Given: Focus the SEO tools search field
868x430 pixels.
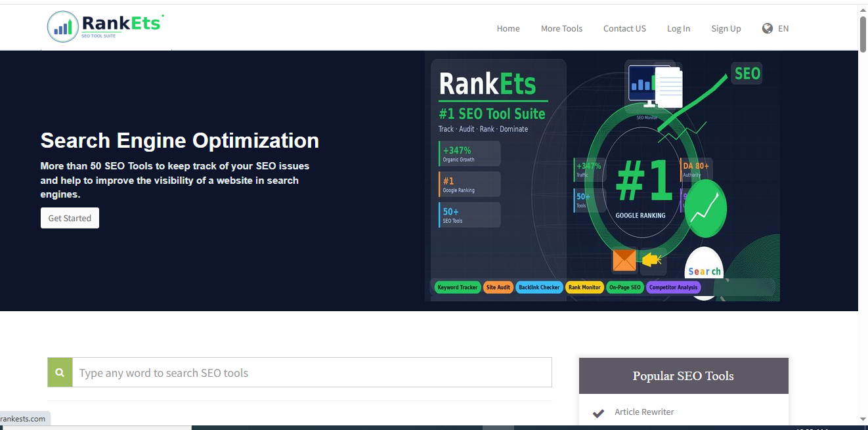Looking at the screenshot, I should tap(312, 372).
